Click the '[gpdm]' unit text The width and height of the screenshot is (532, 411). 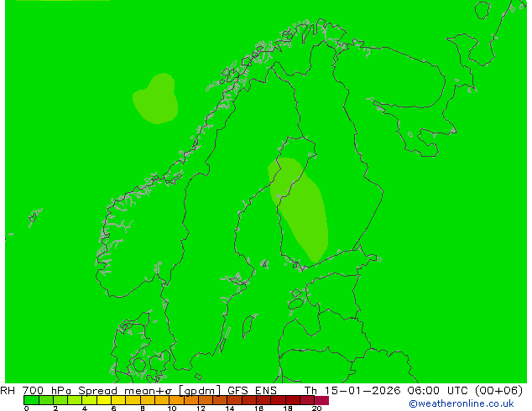pyautogui.click(x=200, y=391)
